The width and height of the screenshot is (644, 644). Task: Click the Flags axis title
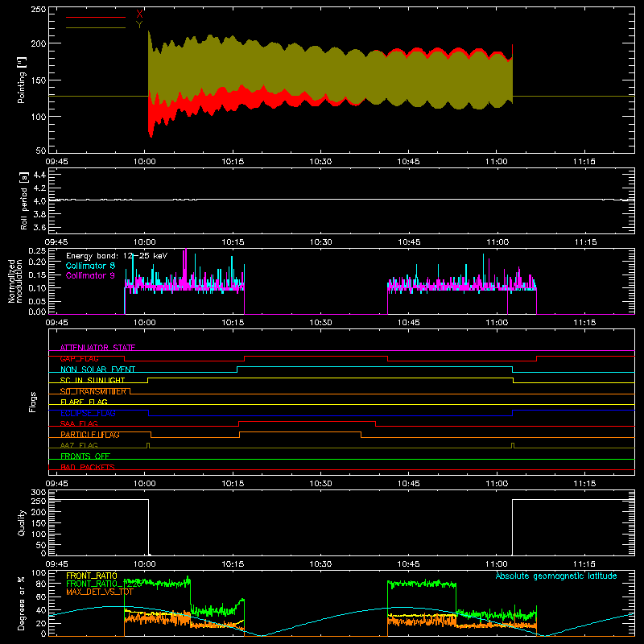point(32,402)
